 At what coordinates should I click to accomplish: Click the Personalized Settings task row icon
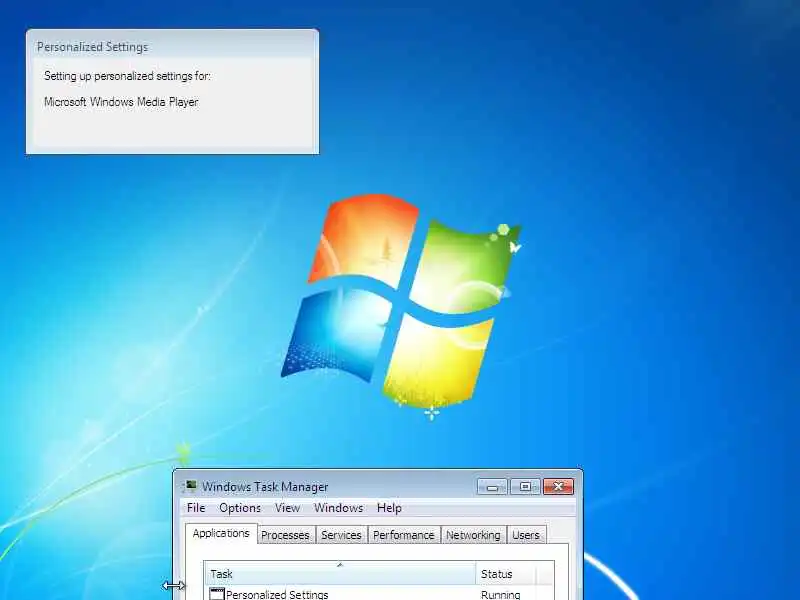217,594
